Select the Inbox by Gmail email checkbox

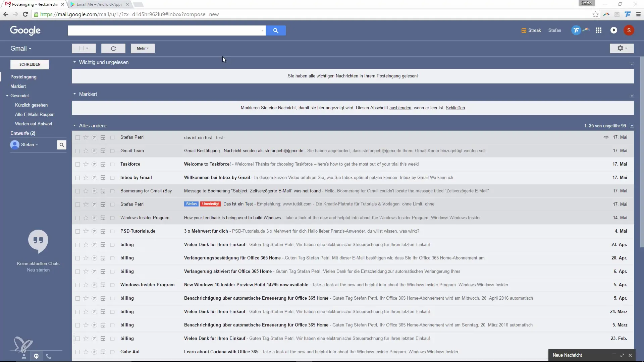(77, 178)
